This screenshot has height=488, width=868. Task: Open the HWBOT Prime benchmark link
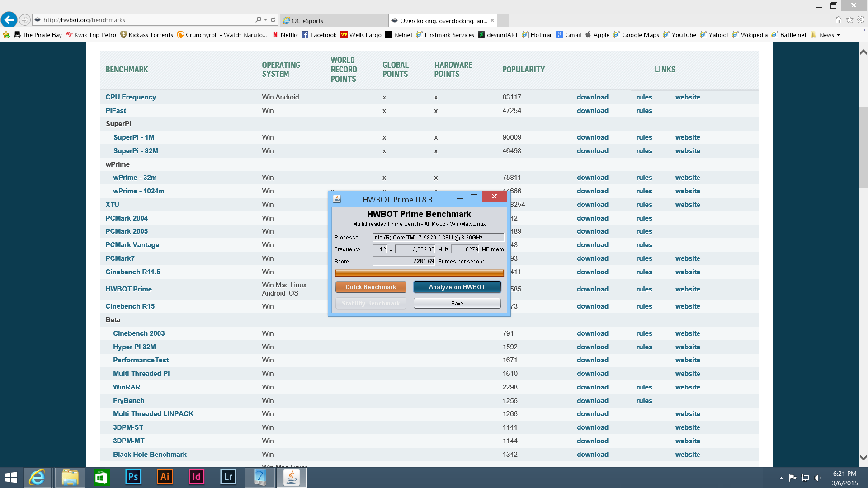pyautogui.click(x=128, y=289)
